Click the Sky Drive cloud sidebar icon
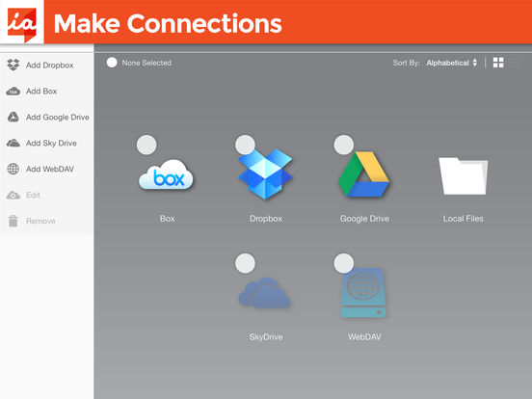The image size is (532, 399). click(13, 143)
